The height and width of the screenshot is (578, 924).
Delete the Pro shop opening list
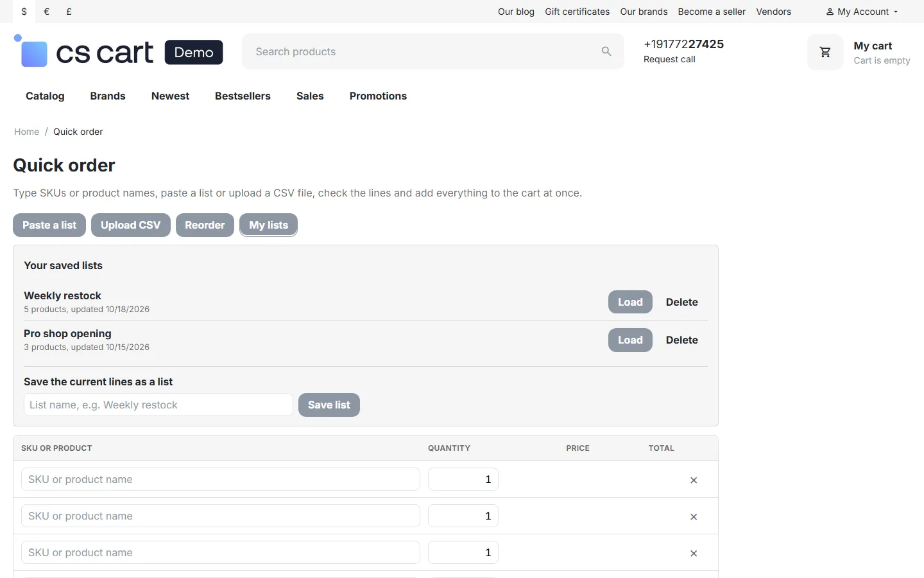click(682, 340)
